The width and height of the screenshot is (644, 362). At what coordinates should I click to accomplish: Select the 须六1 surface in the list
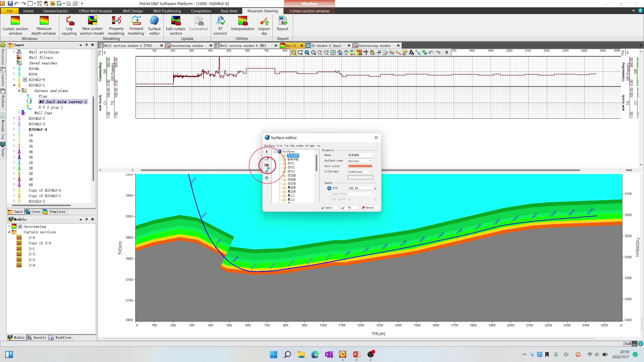291,163
